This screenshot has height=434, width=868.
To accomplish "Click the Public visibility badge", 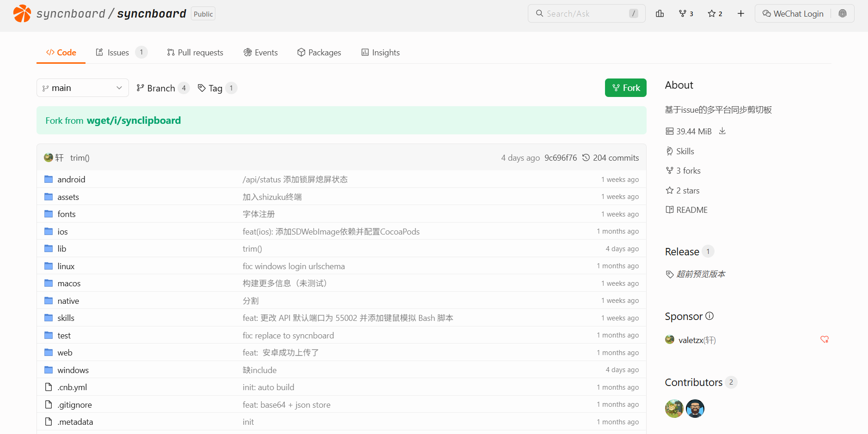I will (203, 14).
